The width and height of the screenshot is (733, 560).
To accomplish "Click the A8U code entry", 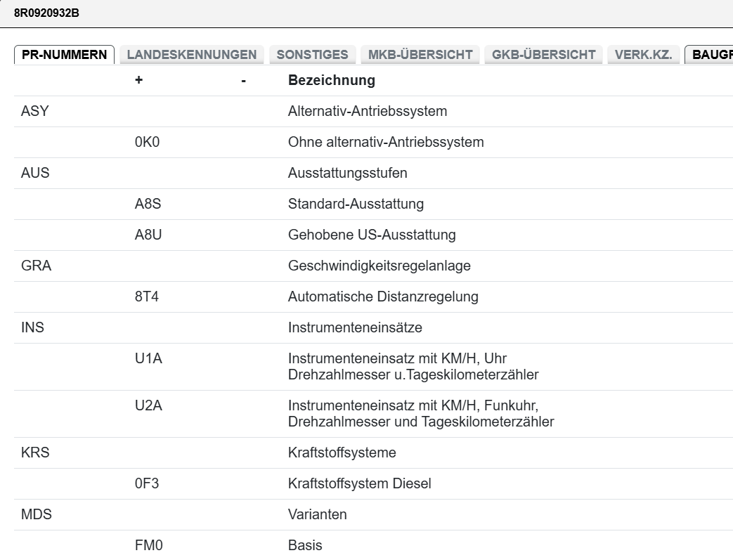I will click(x=148, y=235).
